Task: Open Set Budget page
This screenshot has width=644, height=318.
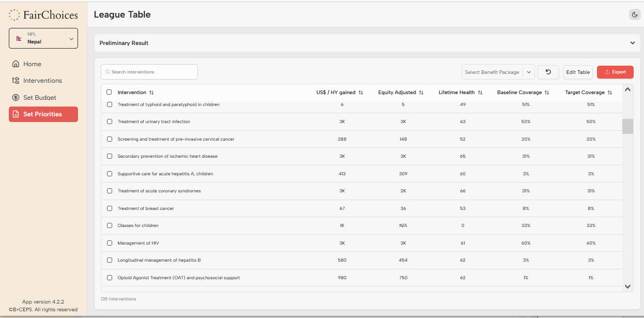Action: pyautogui.click(x=40, y=98)
